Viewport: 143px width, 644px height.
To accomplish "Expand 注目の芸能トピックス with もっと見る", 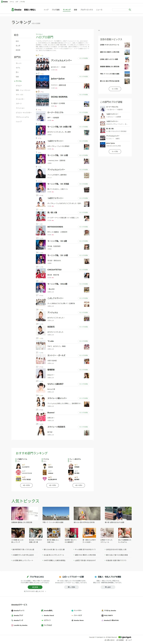I will pyautogui.click(x=115, y=89).
